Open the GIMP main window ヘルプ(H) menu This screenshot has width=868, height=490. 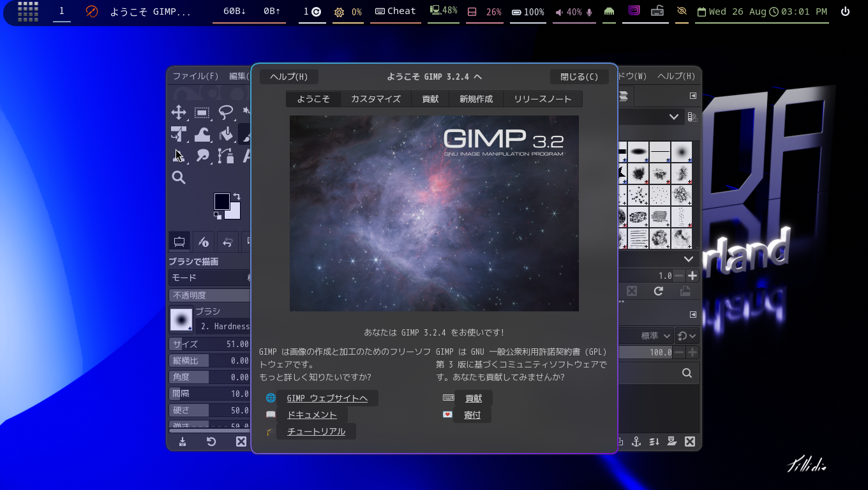point(676,76)
